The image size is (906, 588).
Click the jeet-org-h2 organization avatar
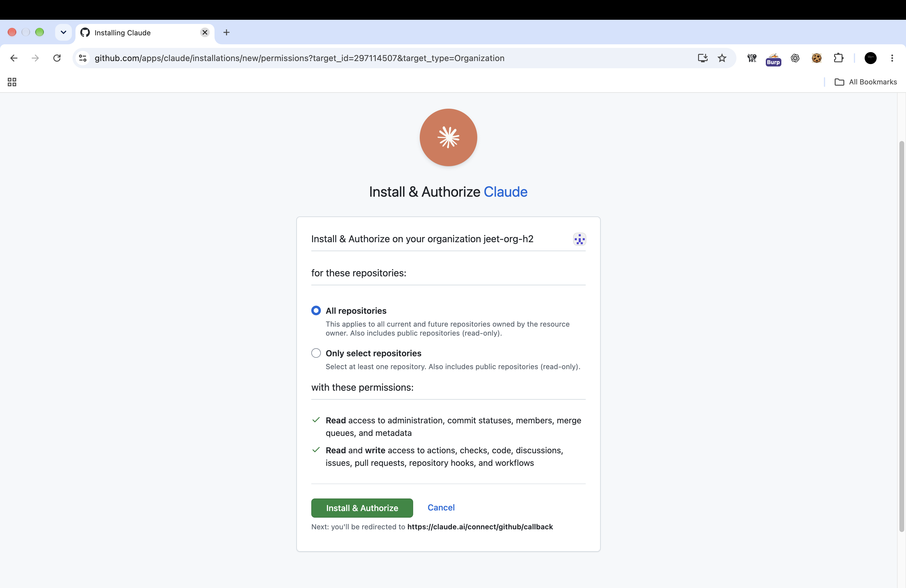[x=579, y=239]
